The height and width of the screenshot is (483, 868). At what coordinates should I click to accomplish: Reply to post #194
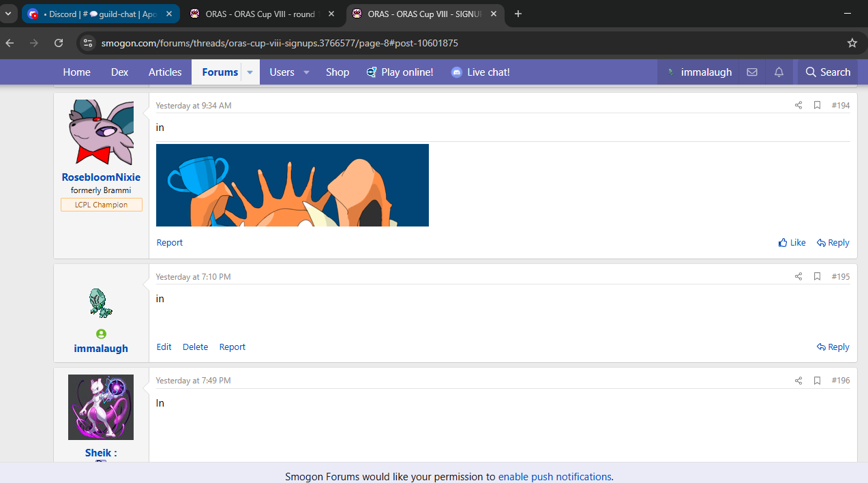click(833, 242)
